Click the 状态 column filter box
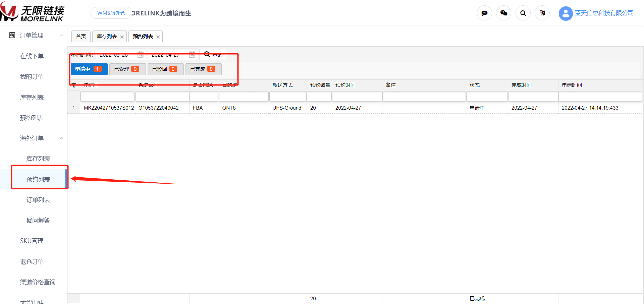The width and height of the screenshot is (644, 304). 487,97
